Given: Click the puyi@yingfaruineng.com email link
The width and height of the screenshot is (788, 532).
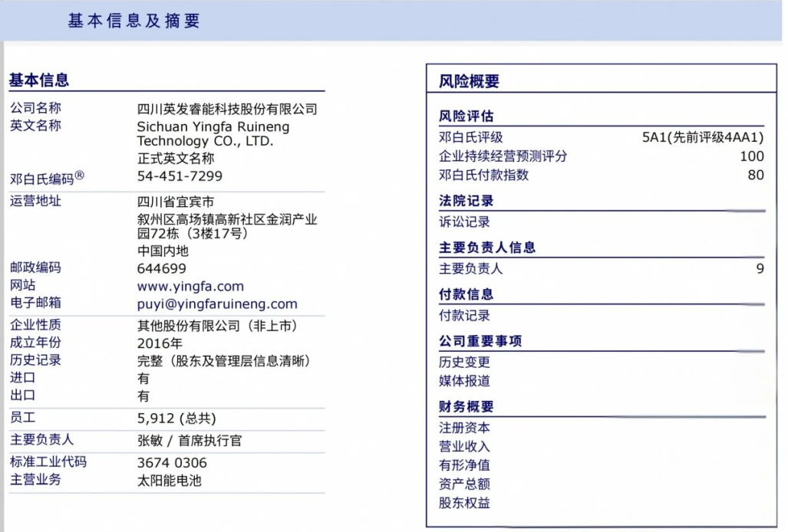Looking at the screenshot, I should coord(217,304).
